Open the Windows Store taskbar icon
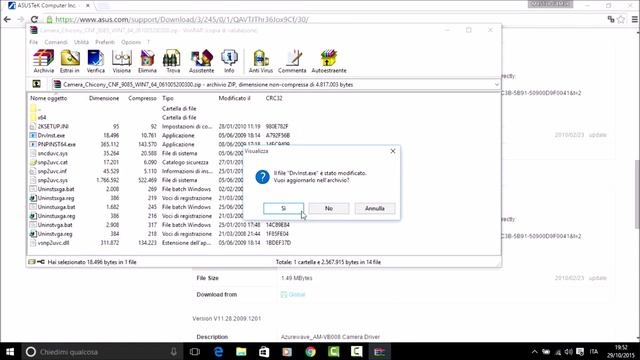 (x=264, y=351)
